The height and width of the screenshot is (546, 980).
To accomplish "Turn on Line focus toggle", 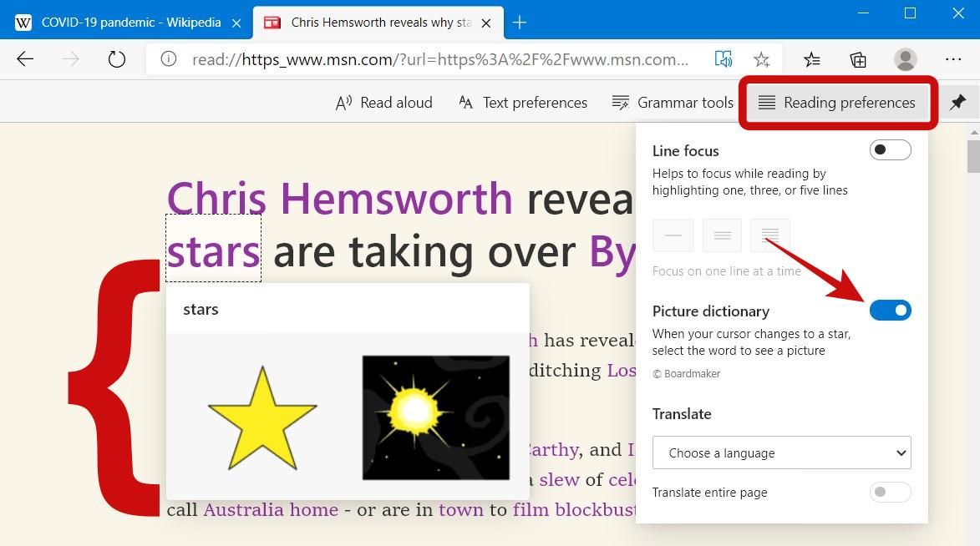I will coord(890,150).
